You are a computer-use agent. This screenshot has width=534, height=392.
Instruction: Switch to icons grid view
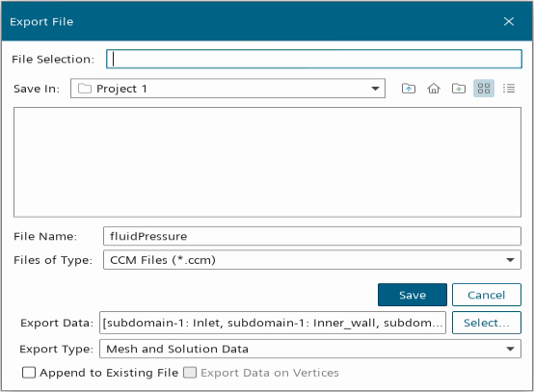click(484, 89)
